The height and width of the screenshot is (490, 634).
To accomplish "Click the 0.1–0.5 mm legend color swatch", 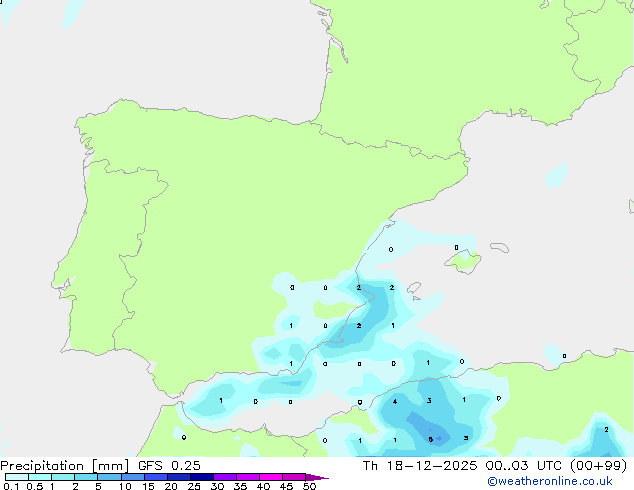I will pos(17,477).
